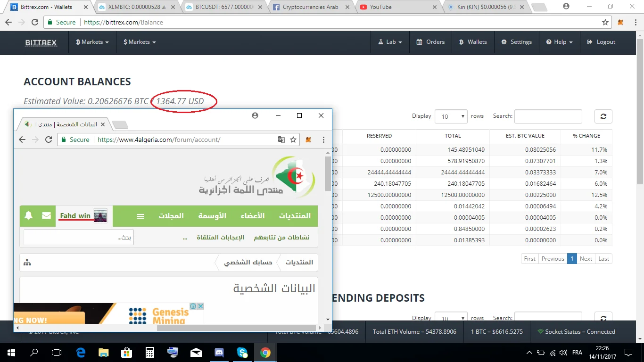
Task: Click the forum hamburger menu icon
Action: [140, 216]
